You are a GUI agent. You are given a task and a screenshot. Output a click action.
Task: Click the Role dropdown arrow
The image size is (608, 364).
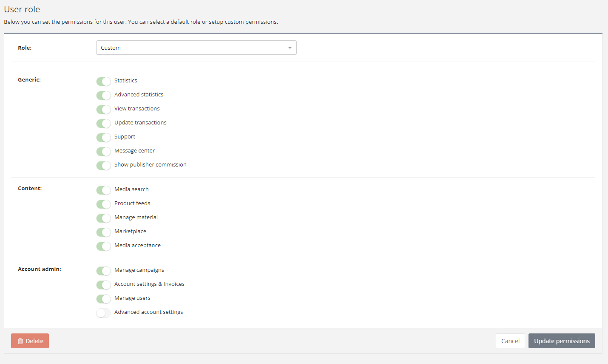click(290, 48)
